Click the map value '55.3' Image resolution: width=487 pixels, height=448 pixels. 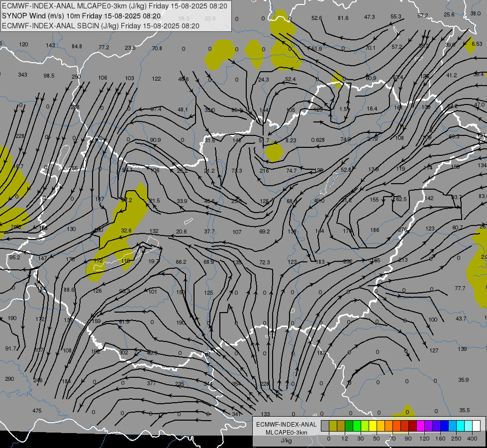coord(395,16)
